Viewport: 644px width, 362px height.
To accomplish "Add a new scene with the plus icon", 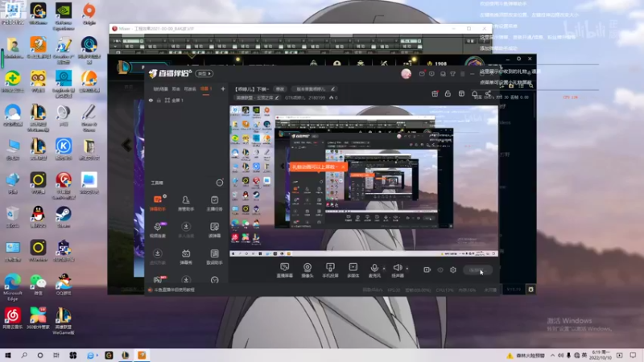I will [223, 88].
